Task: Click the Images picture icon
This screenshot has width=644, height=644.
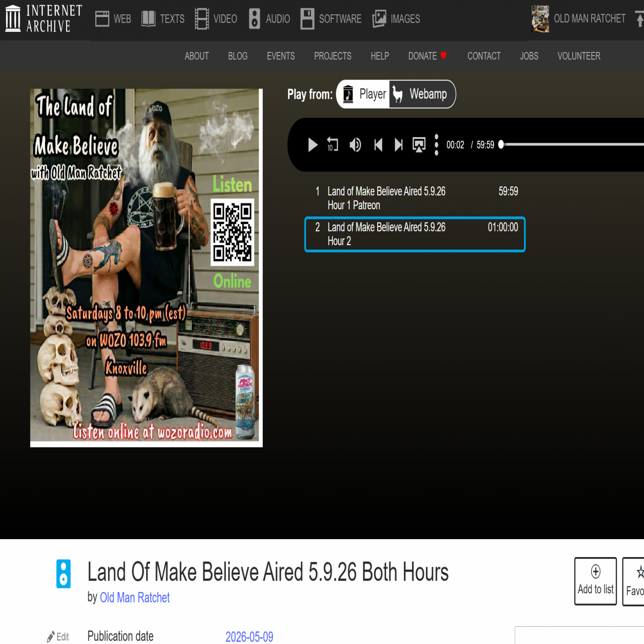Action: point(379,19)
